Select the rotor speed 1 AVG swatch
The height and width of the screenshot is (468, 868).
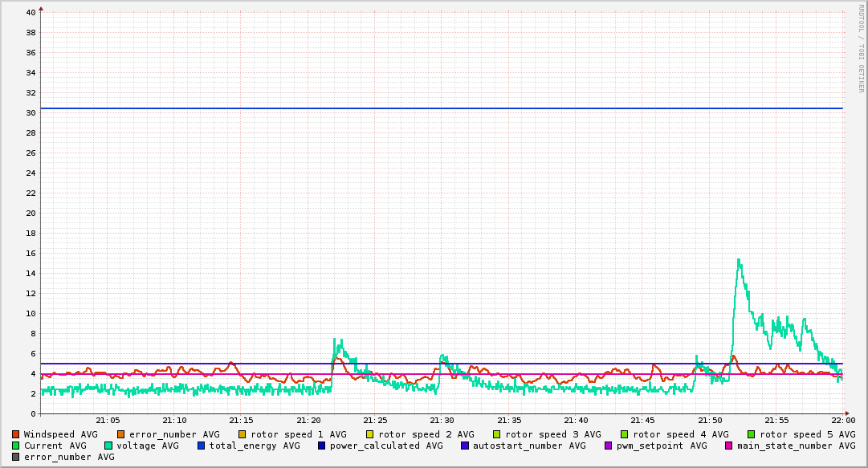point(242,434)
